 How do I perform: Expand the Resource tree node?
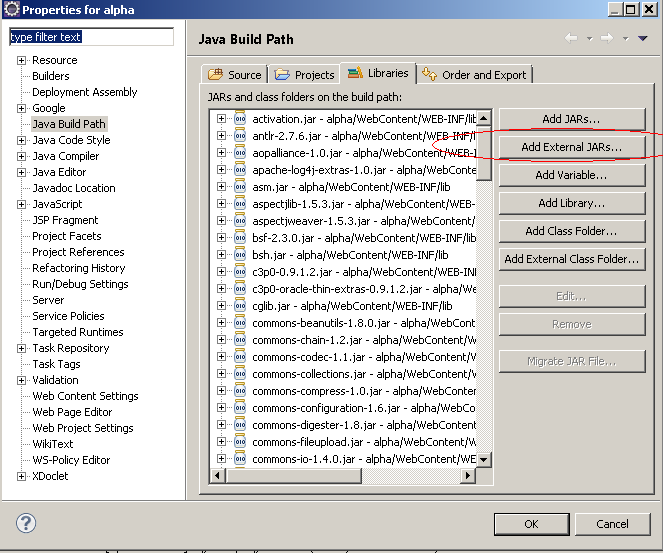22,60
